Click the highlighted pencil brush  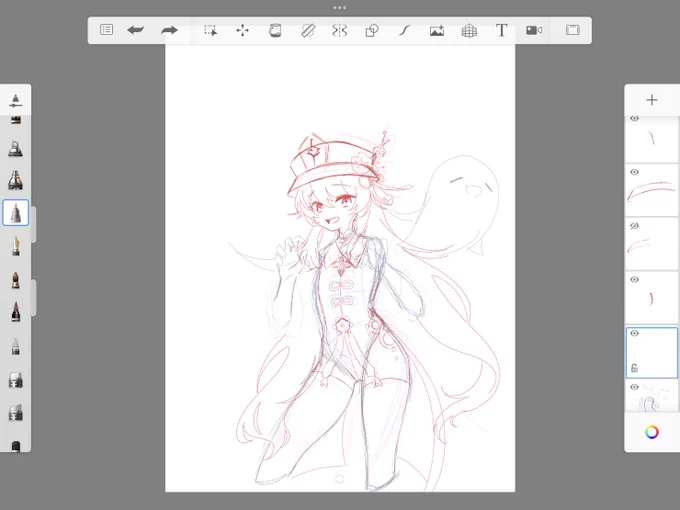16,212
